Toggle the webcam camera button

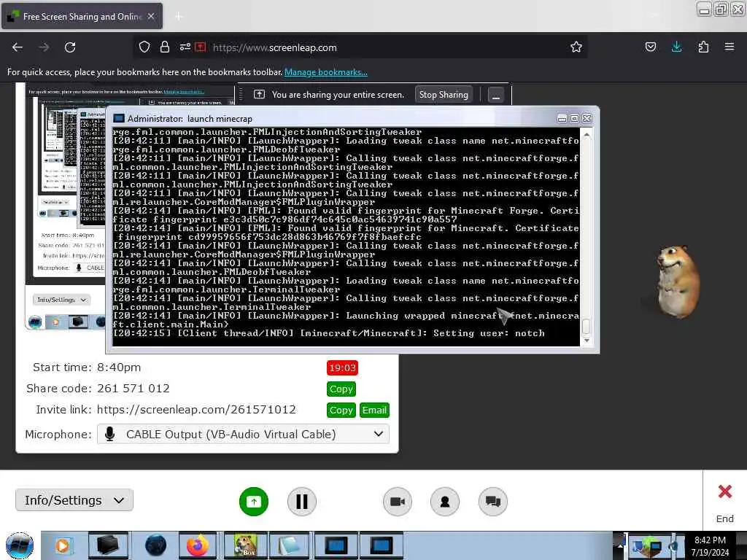point(398,502)
